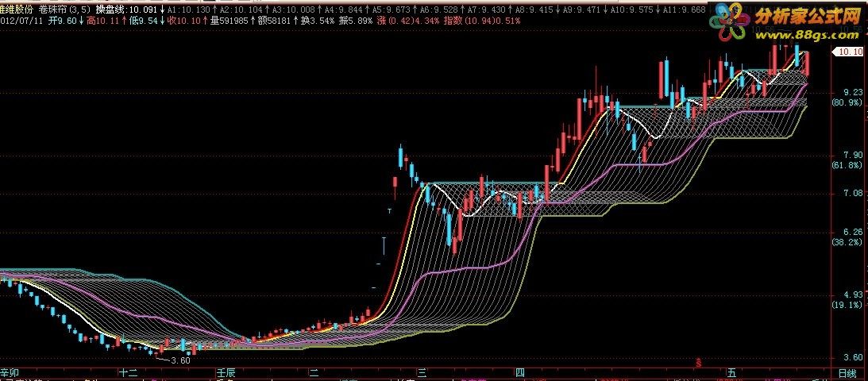The width and height of the screenshot is (868, 381).
Task: Click the red S marker on the time axis
Action: point(699,362)
